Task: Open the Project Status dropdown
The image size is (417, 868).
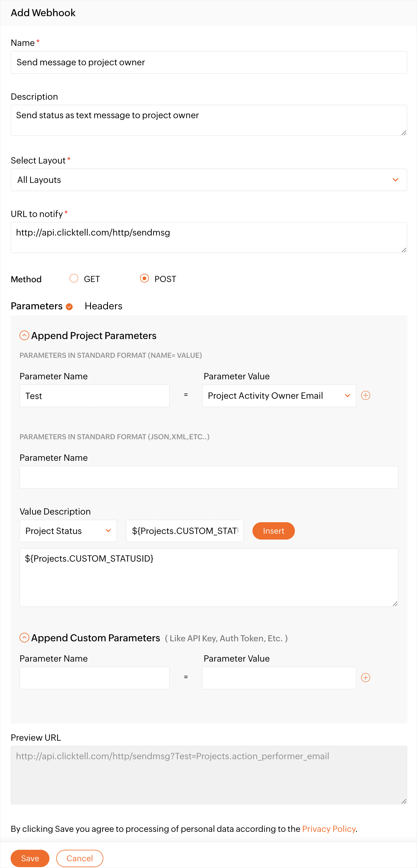Action: [68, 531]
